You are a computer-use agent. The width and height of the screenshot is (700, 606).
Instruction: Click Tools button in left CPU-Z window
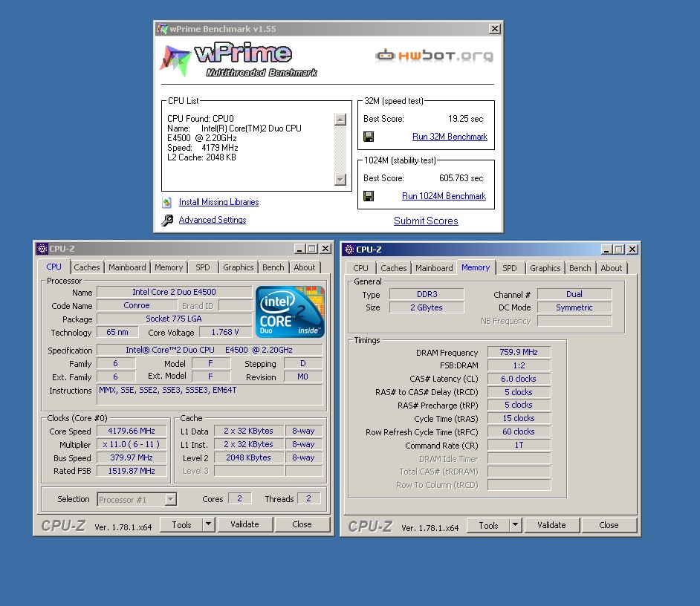point(181,525)
